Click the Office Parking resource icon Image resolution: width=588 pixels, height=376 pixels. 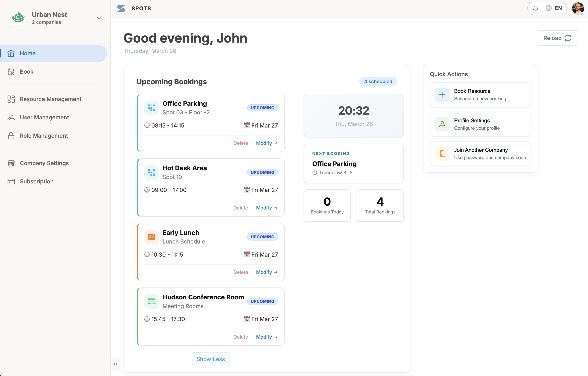[151, 108]
